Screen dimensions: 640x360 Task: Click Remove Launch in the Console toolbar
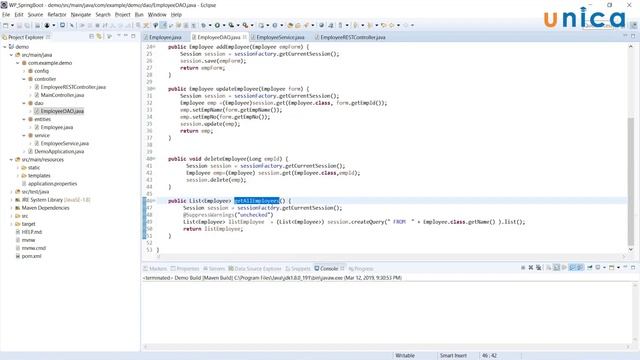(x=531, y=268)
